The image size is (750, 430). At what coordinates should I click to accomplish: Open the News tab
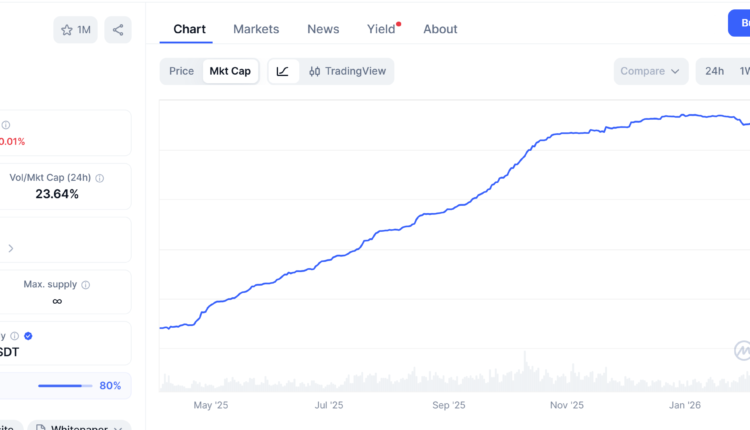point(323,29)
